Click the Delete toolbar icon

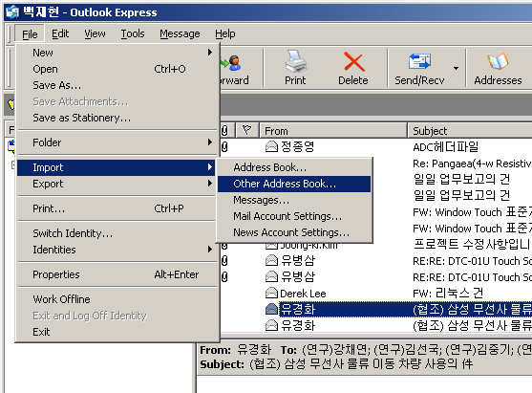(x=353, y=68)
